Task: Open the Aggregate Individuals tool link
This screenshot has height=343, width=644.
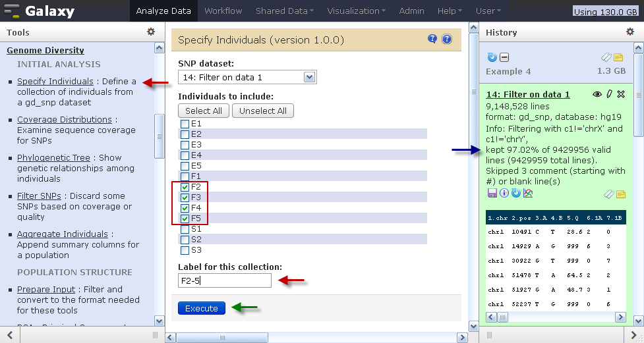Action: point(63,234)
